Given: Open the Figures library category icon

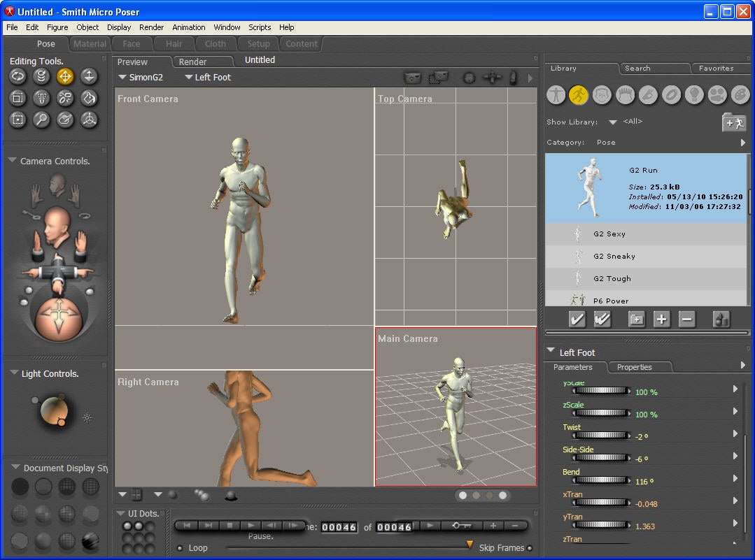Looking at the screenshot, I should click(x=556, y=94).
